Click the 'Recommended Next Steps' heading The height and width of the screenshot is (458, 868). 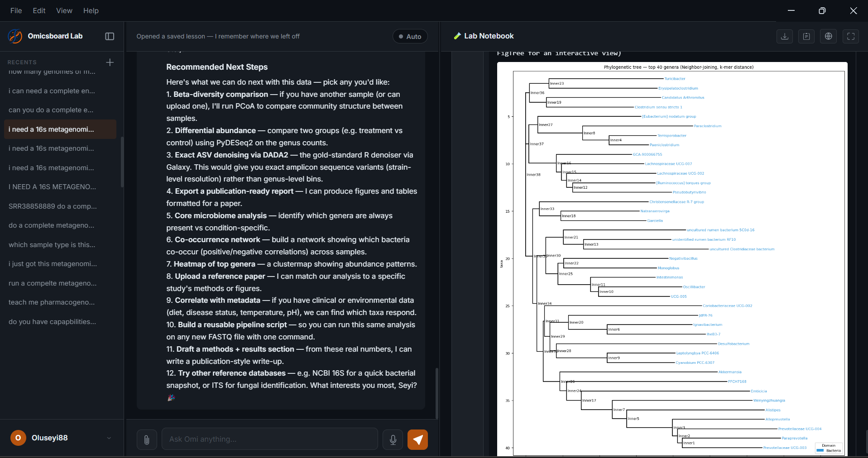click(x=217, y=67)
